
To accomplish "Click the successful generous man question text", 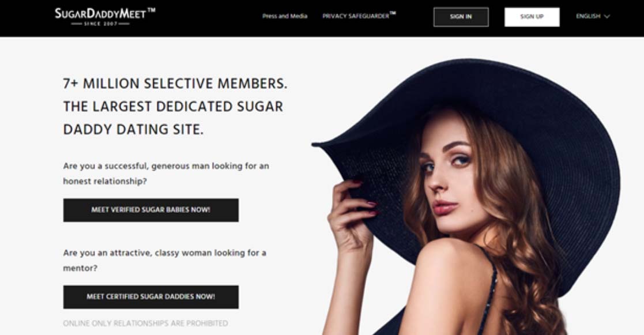I will tap(166, 174).
